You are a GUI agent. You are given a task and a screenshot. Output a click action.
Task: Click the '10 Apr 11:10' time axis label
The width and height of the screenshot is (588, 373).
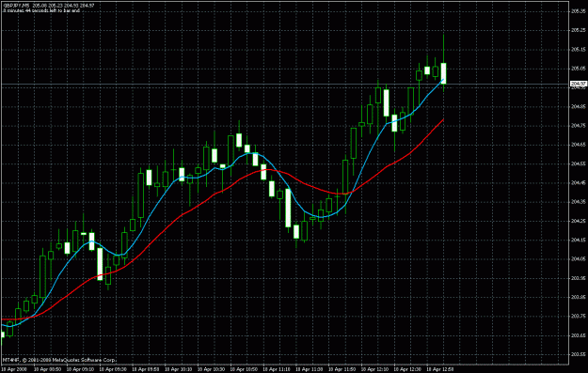276,369
